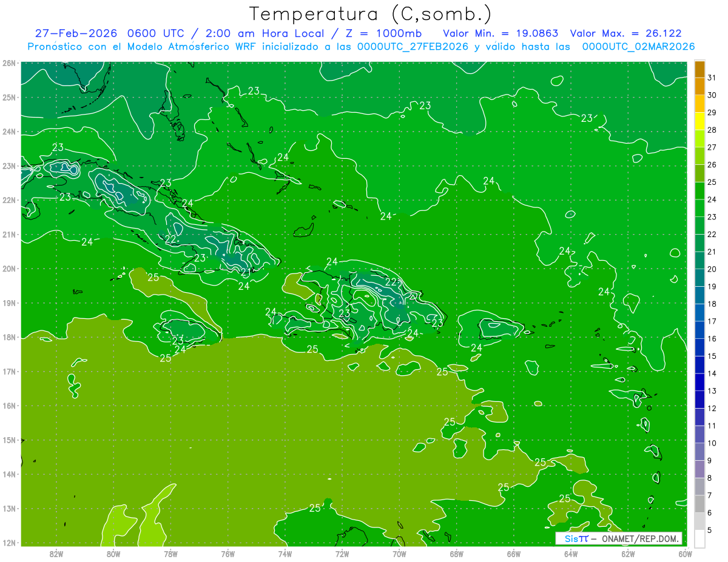Click the 70W longitude axis label

[399, 554]
